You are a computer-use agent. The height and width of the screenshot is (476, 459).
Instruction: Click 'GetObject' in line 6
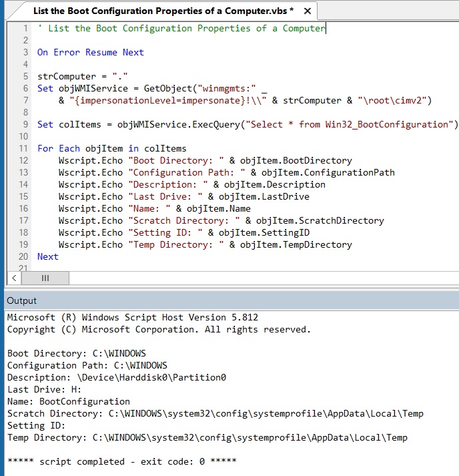coord(167,88)
